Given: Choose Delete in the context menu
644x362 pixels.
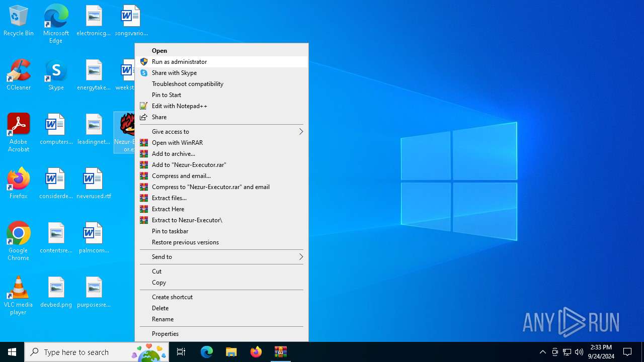Looking at the screenshot, I should click(x=221, y=308).
